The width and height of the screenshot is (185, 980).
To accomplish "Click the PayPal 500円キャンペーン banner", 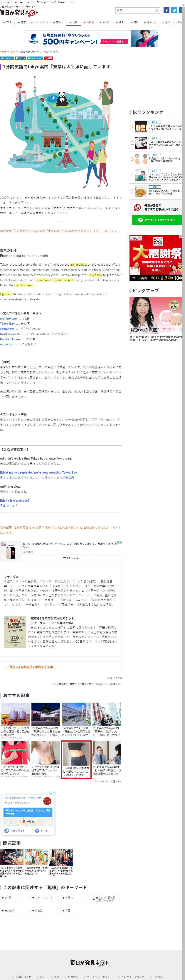I will [x=91, y=39].
